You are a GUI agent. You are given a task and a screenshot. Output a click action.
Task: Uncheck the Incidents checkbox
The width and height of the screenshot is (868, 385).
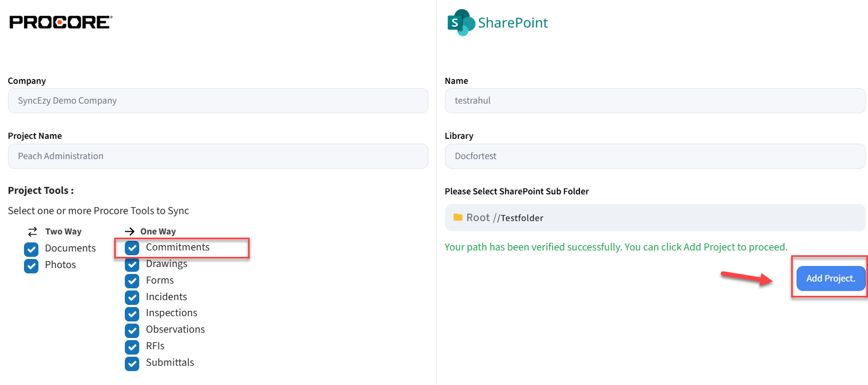[132, 297]
